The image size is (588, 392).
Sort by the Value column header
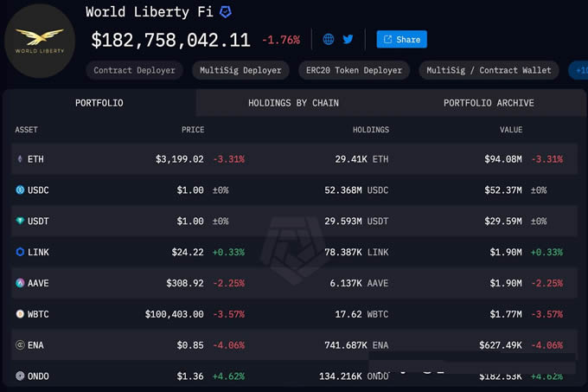coord(510,130)
